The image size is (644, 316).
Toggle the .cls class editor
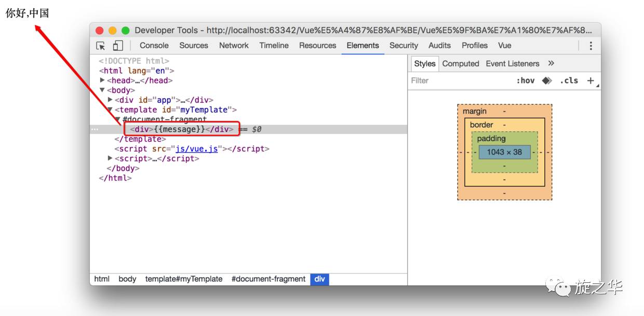pyautogui.click(x=569, y=80)
